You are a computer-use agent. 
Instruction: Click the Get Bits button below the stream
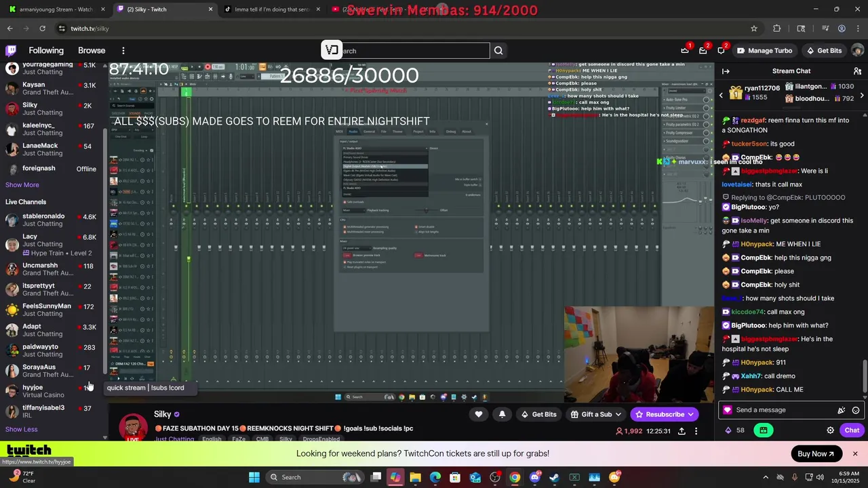point(538,414)
